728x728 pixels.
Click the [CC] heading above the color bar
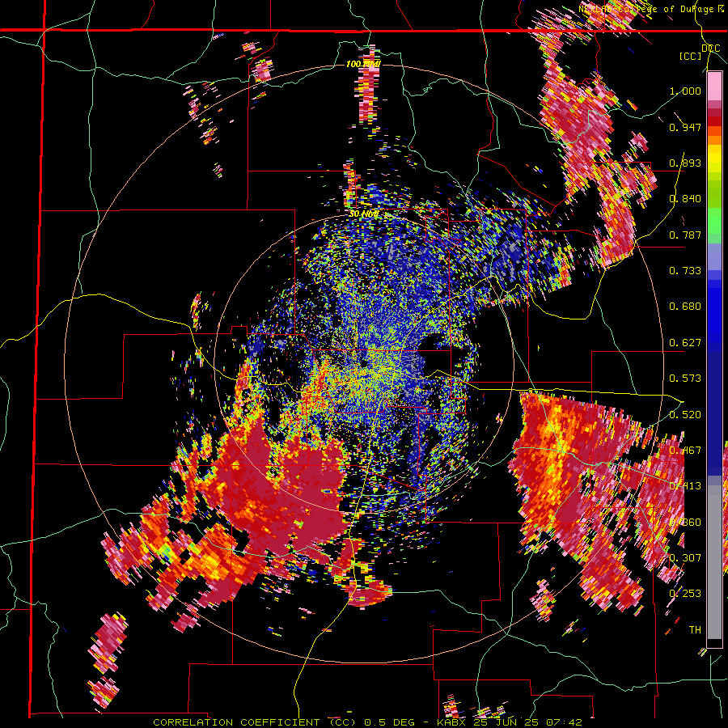pos(690,56)
